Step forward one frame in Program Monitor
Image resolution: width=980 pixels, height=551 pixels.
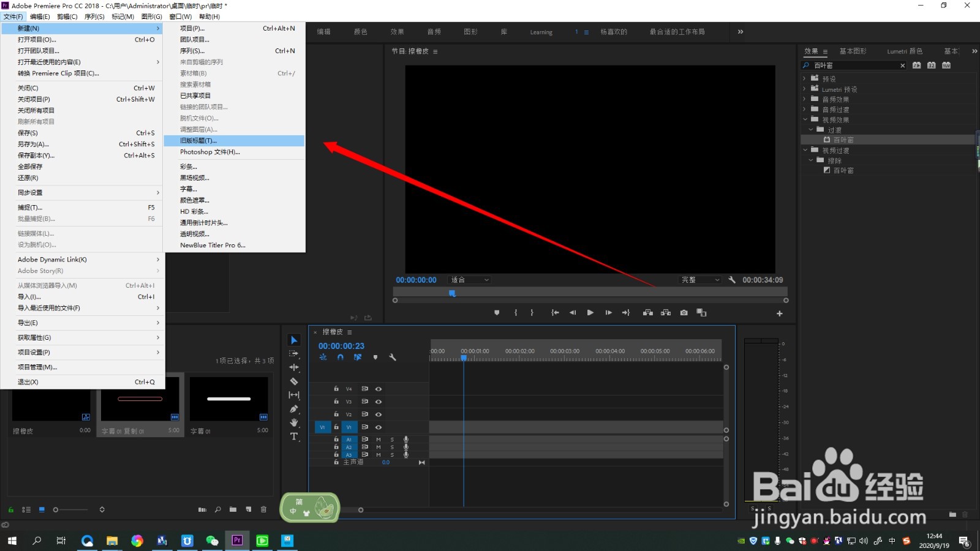click(x=608, y=313)
